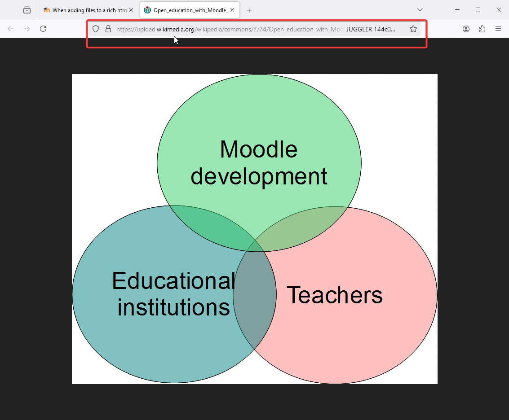Image resolution: width=509 pixels, height=420 pixels.
Task: Close the browser window
Action: tap(499, 10)
